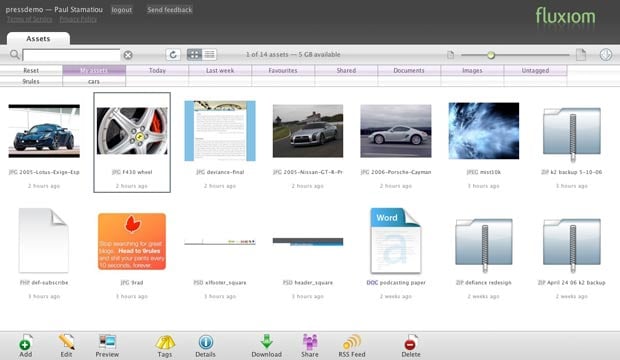Open the Details info icon
The width and height of the screenshot is (620, 360).
click(206, 342)
